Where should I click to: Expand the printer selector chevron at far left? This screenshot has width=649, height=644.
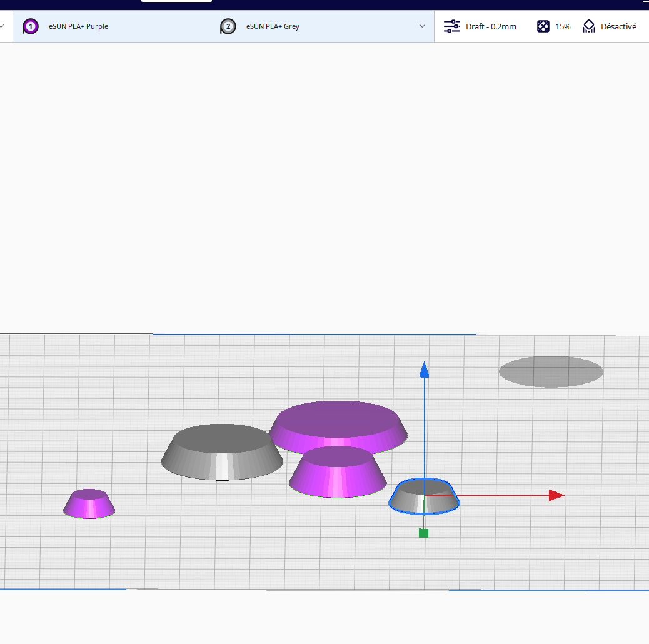click(x=2, y=26)
